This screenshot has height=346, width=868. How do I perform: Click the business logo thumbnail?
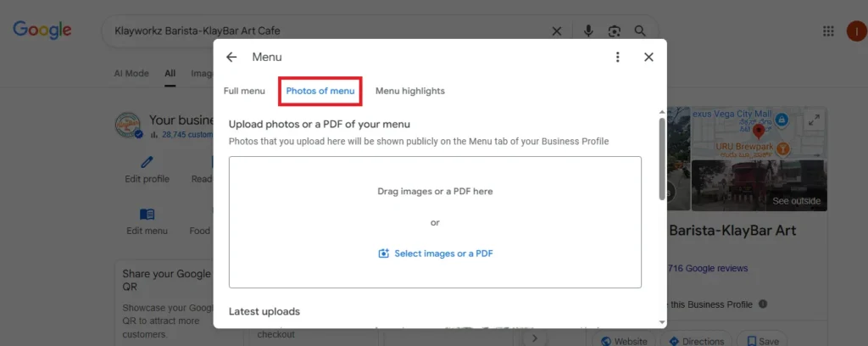128,126
